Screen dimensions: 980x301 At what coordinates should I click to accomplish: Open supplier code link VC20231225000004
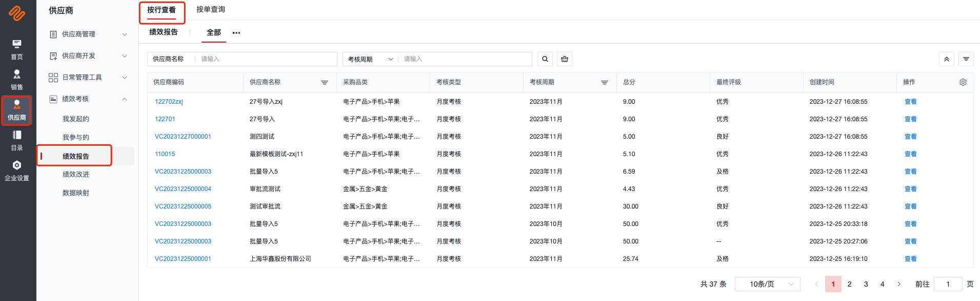click(183, 189)
